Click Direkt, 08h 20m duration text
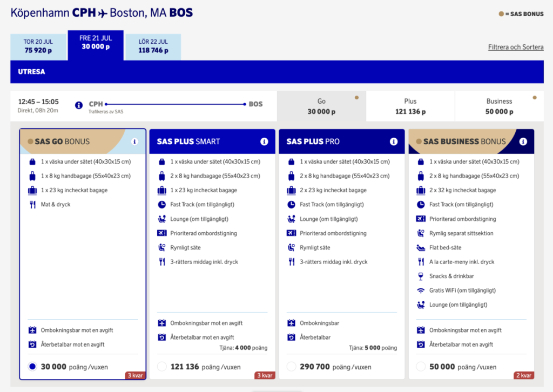 38,111
